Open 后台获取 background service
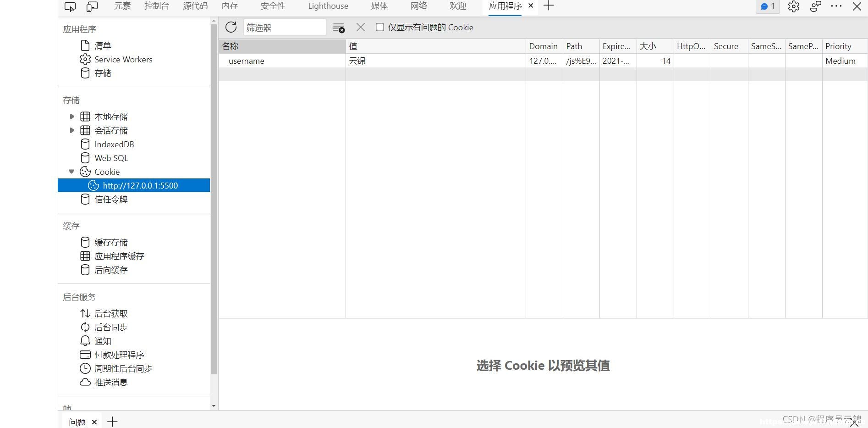This screenshot has height=428, width=868. (x=111, y=313)
